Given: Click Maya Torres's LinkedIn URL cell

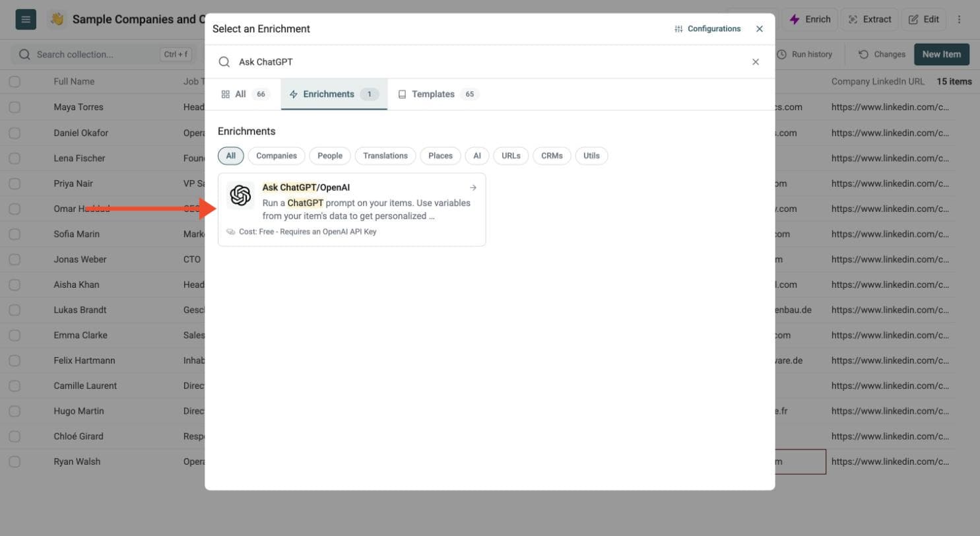Looking at the screenshot, I should click(x=890, y=107).
